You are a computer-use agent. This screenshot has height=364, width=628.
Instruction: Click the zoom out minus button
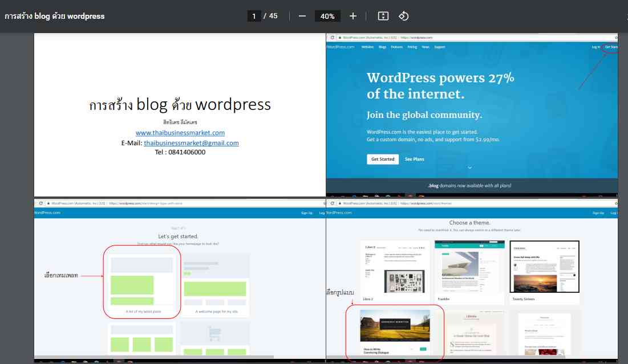pyautogui.click(x=302, y=16)
